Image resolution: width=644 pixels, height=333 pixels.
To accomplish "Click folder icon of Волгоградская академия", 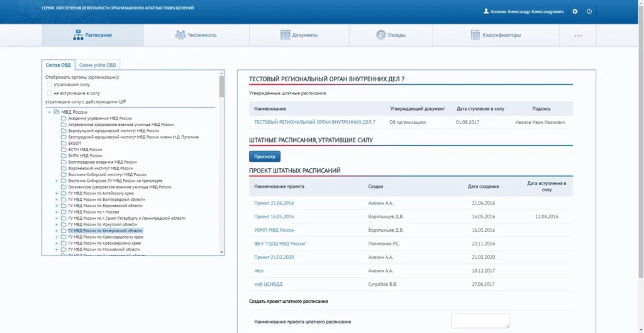I will click(x=64, y=162).
